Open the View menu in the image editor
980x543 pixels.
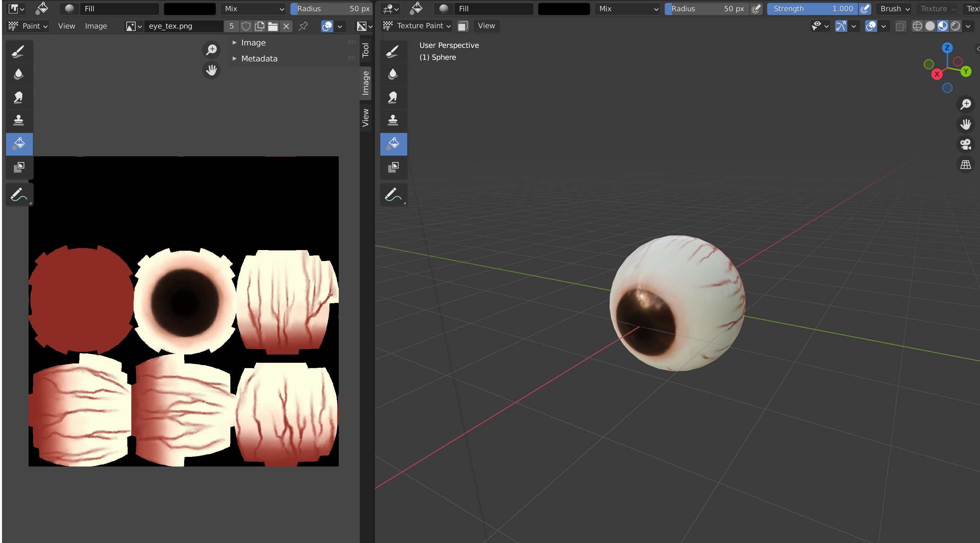tap(66, 26)
